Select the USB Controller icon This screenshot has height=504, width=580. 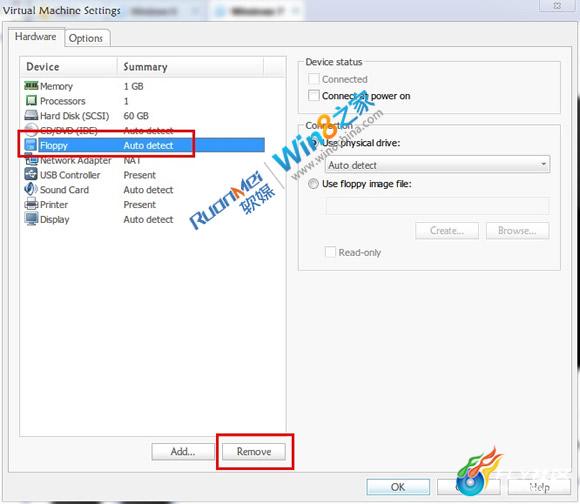[31, 174]
